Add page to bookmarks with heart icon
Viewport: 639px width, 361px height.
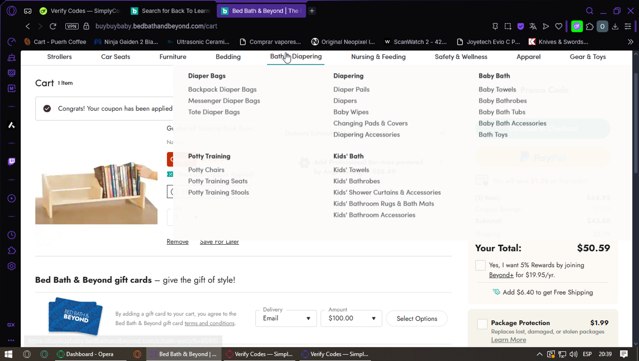[x=558, y=26]
